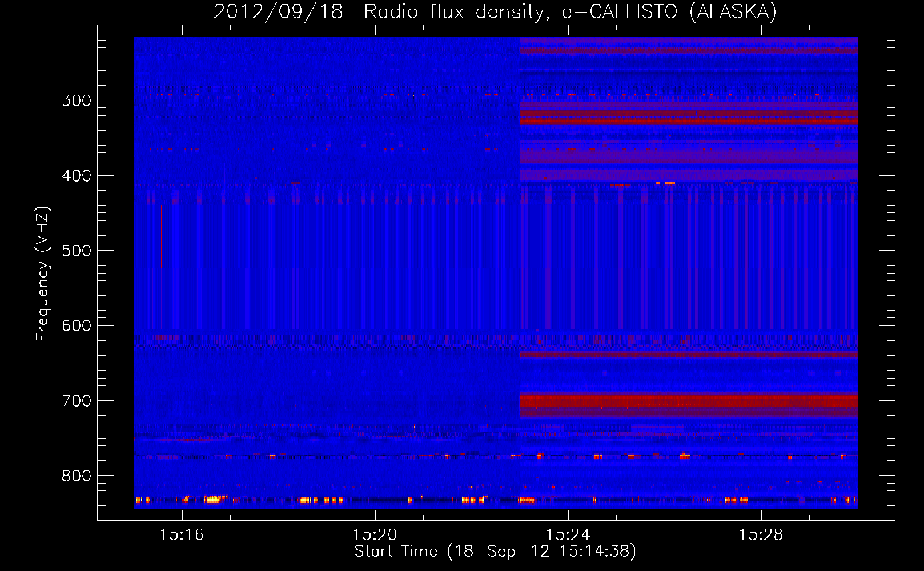Click the 15:16 time tick label
Screen dimensions: 924x571
pos(182,535)
